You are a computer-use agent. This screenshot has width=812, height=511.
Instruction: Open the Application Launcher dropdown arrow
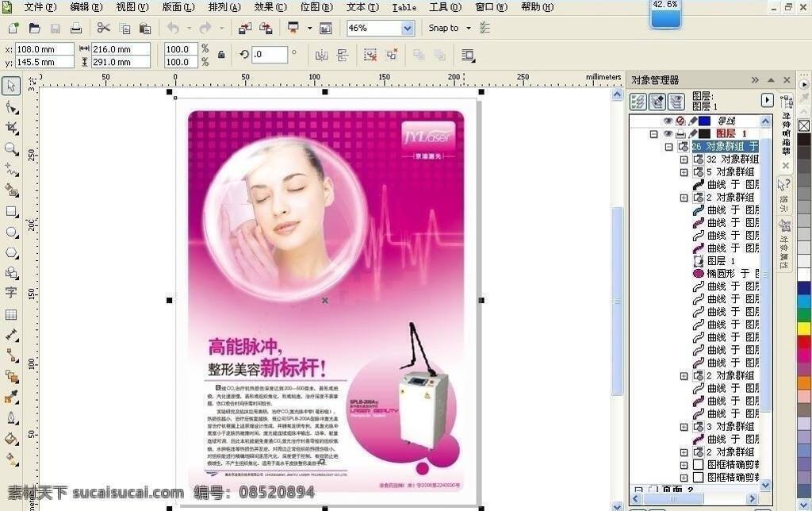(310, 28)
